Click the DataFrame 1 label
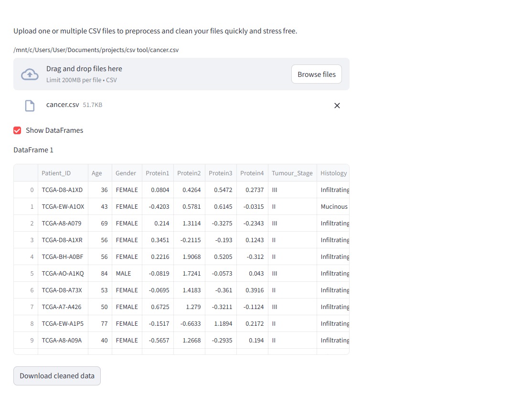The image size is (532, 395). (33, 149)
